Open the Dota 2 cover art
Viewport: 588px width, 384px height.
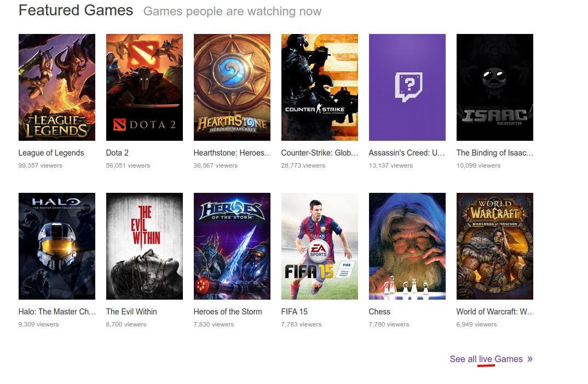[145, 87]
